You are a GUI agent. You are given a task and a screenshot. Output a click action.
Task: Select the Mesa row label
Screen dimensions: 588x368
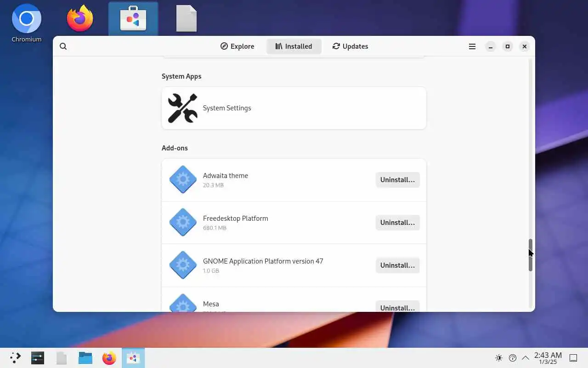coord(211,304)
